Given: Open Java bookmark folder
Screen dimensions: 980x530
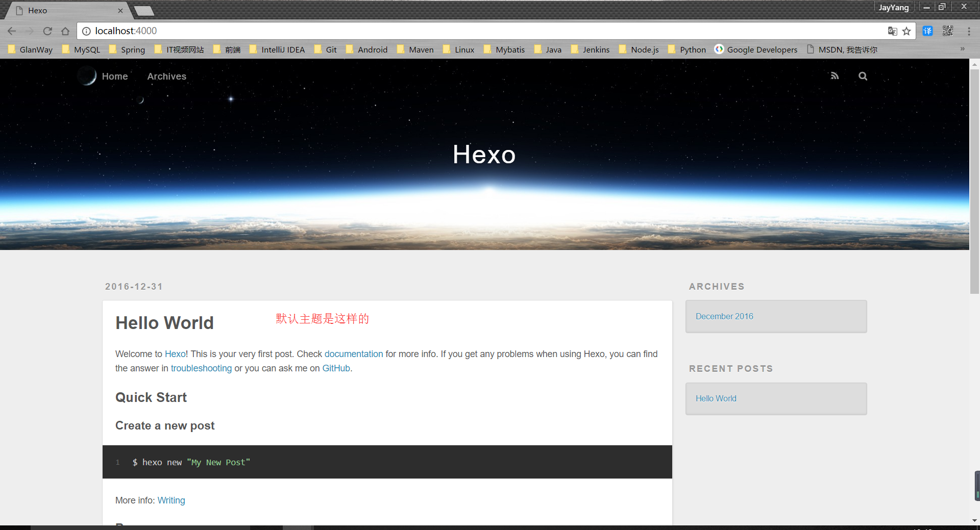Looking at the screenshot, I should coord(548,49).
